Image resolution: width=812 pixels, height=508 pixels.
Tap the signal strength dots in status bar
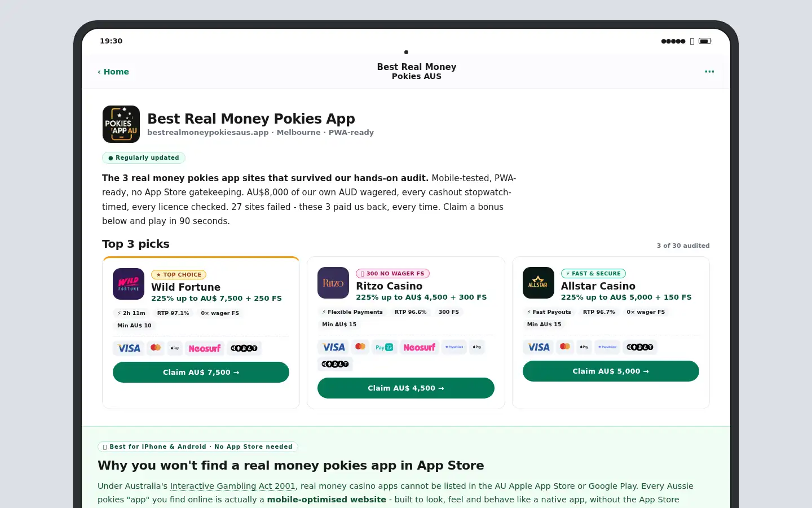click(673, 41)
